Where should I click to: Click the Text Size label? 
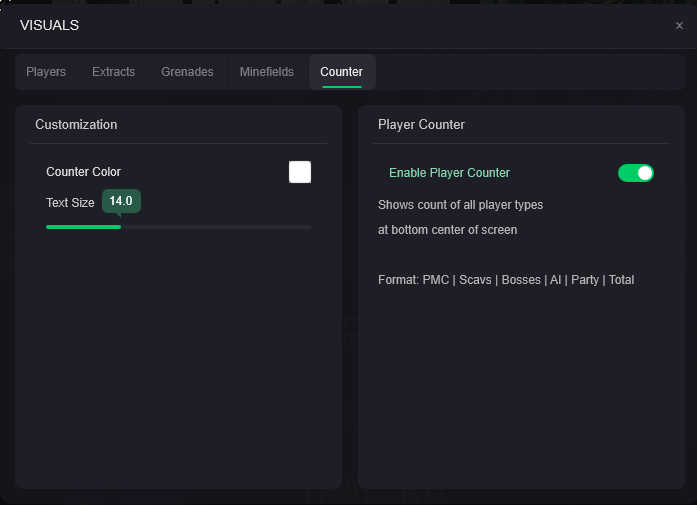pos(70,203)
